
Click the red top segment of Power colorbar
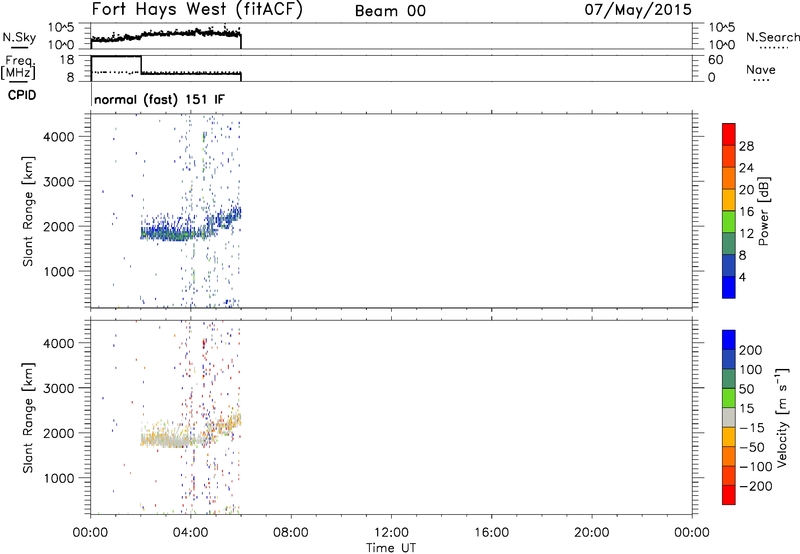tap(729, 134)
